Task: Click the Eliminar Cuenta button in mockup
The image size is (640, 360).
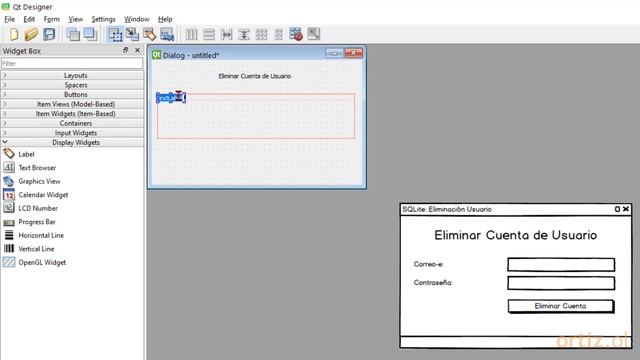Action: pyautogui.click(x=561, y=306)
